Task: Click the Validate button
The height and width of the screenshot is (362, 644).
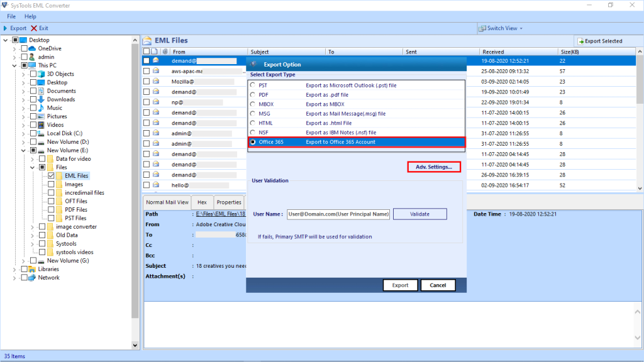Action: point(419,214)
